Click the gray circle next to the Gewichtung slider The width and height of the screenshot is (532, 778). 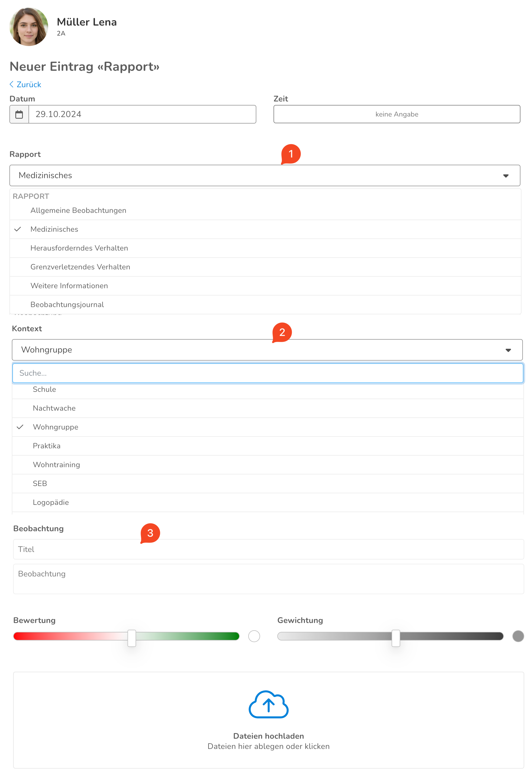pyautogui.click(x=518, y=636)
